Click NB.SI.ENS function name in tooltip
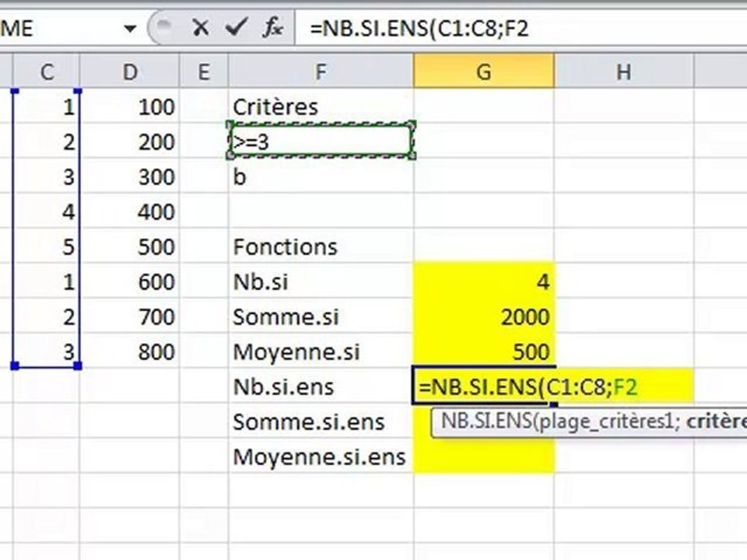Screen dimensions: 747x560 click(486, 422)
